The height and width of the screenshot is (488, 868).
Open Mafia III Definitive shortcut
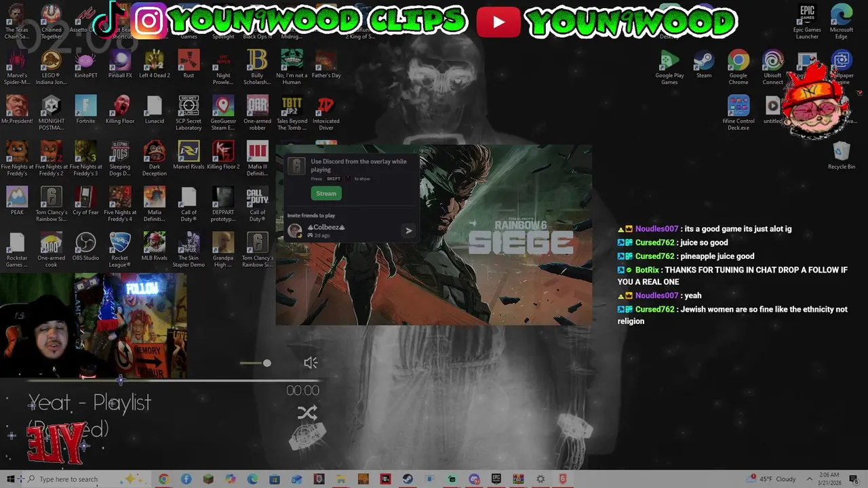[258, 159]
